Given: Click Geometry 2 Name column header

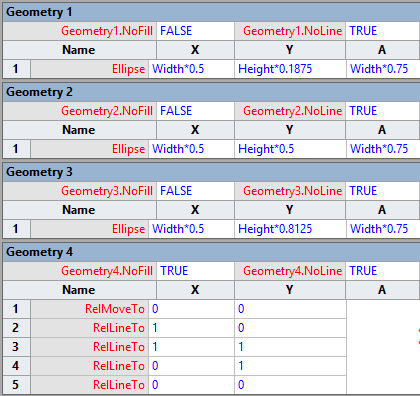Looking at the screenshot, I should 79,130.
